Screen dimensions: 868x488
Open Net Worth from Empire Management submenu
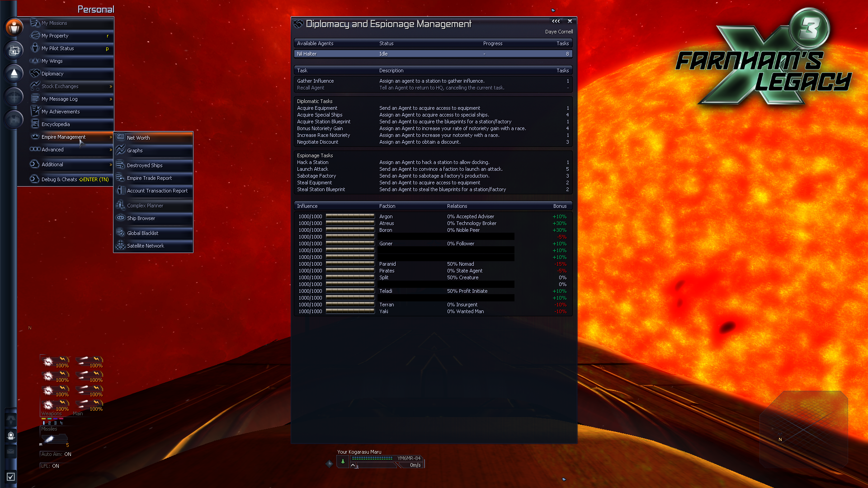pos(138,138)
